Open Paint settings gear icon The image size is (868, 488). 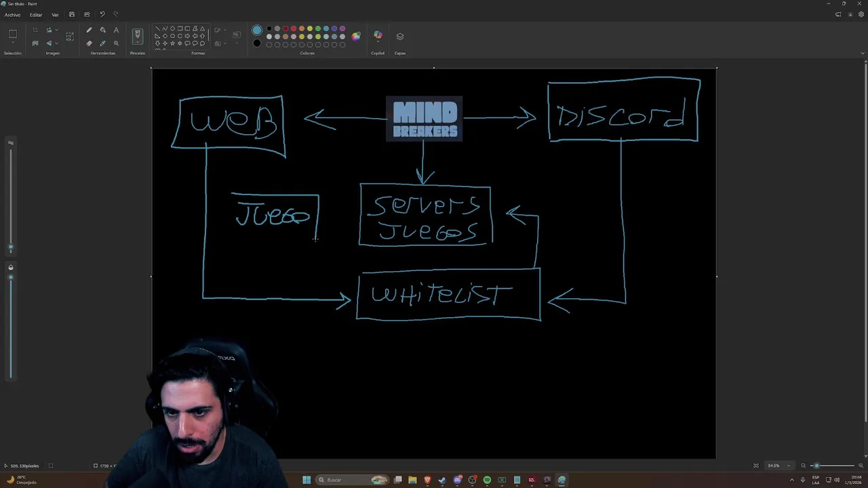click(861, 14)
